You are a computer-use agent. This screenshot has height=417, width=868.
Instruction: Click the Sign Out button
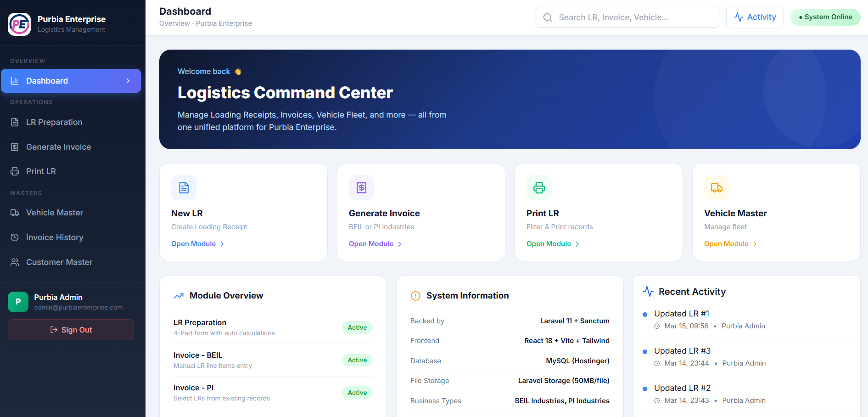(x=71, y=330)
